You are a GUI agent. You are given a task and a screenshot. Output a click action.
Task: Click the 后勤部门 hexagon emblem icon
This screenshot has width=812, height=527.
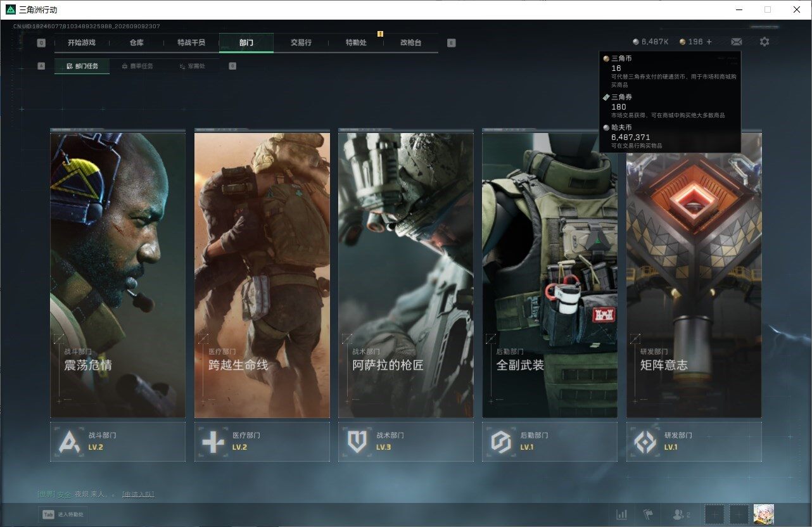coord(501,441)
